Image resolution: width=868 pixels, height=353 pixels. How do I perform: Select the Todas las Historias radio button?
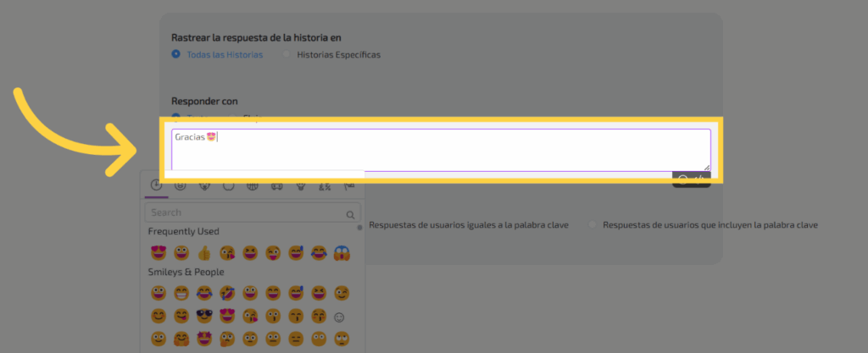tap(176, 54)
